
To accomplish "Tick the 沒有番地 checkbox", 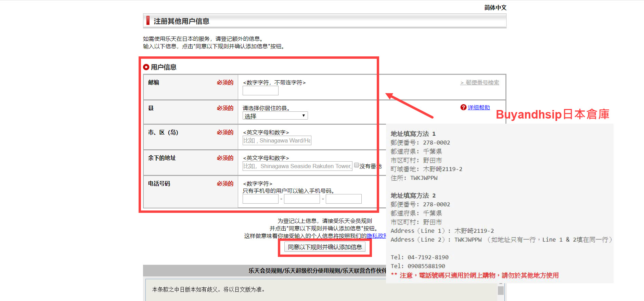I will point(357,165).
